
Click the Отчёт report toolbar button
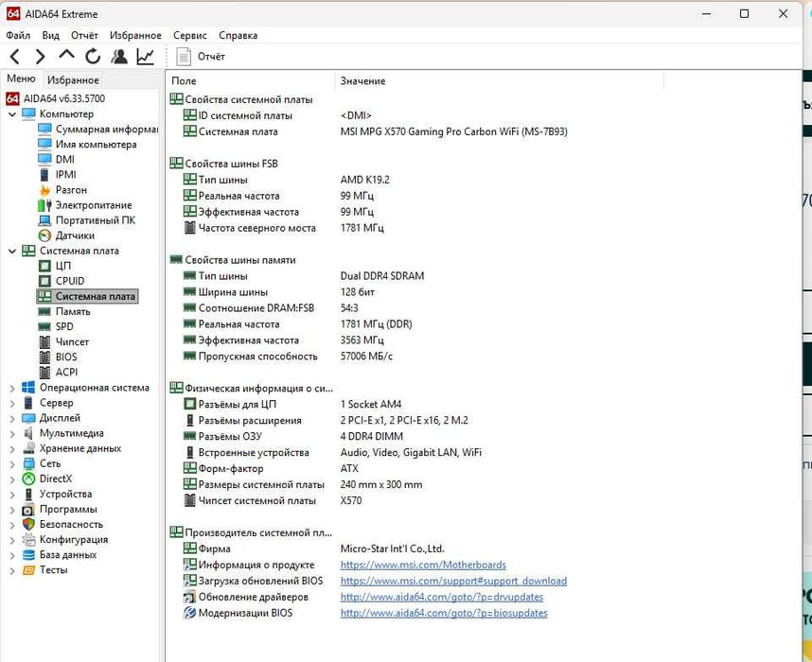pos(201,57)
